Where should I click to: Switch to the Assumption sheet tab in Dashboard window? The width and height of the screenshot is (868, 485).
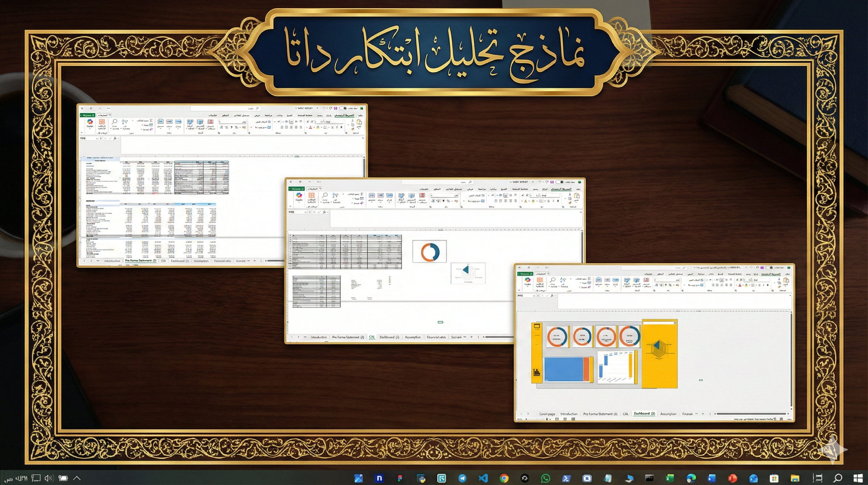pos(668,414)
